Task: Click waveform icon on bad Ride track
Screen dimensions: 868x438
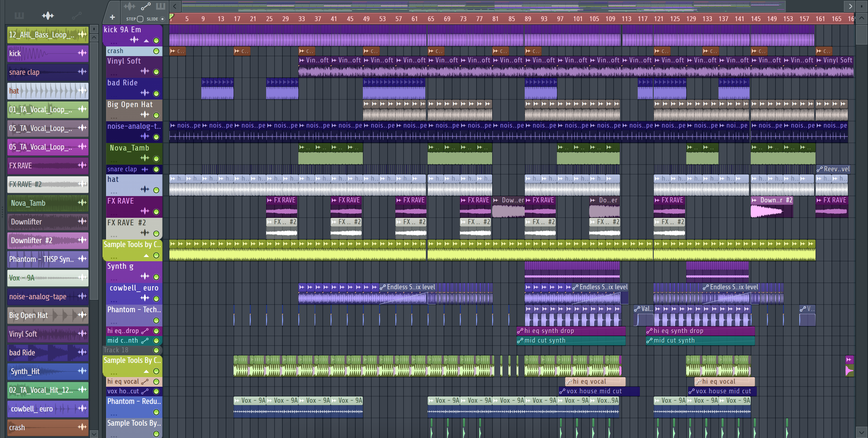Action: 145,93
